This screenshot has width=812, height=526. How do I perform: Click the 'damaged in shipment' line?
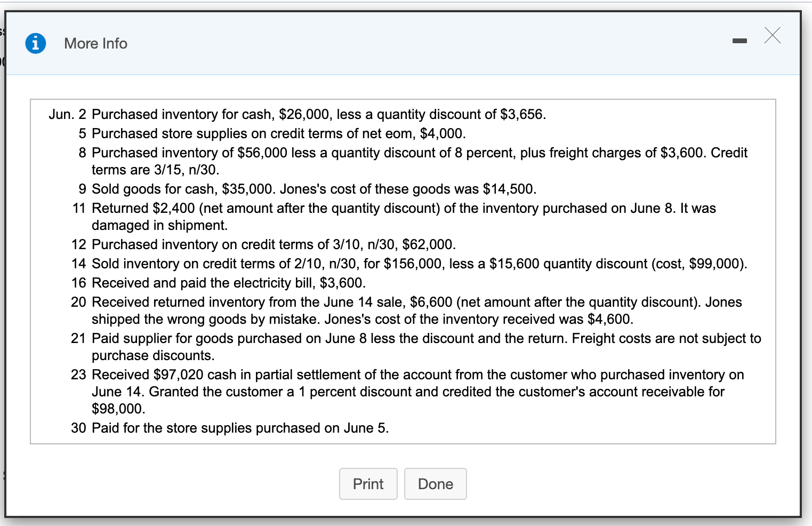[160, 225]
